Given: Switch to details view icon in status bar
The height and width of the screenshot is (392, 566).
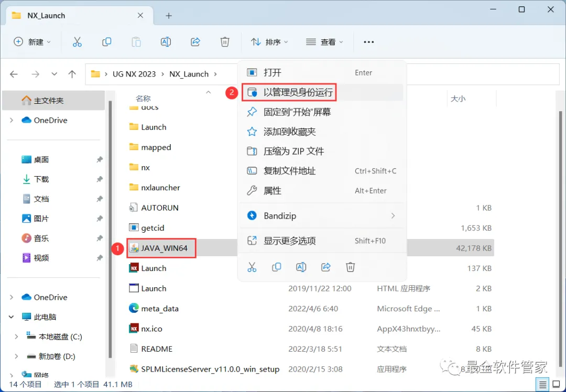Looking at the screenshot, I should pyautogui.click(x=542, y=385).
